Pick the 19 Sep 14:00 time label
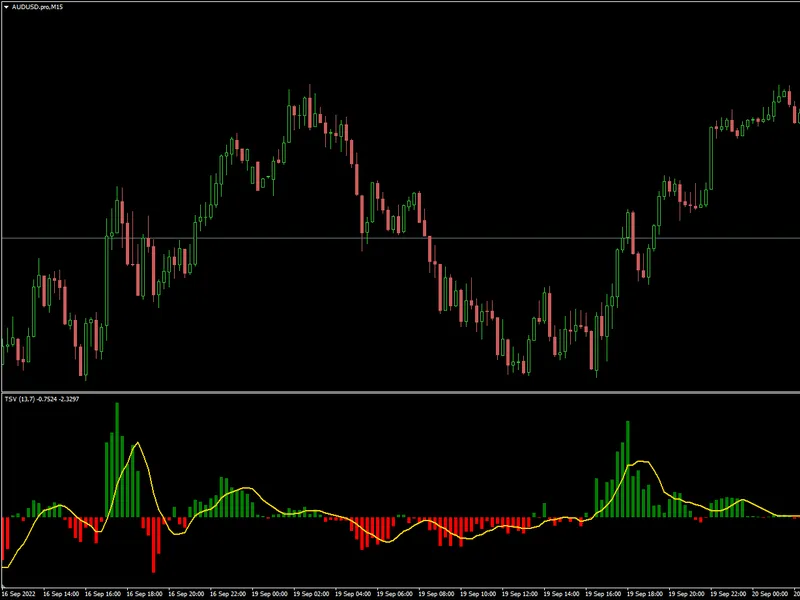Viewport: 800px width, 600px height. [x=563, y=594]
